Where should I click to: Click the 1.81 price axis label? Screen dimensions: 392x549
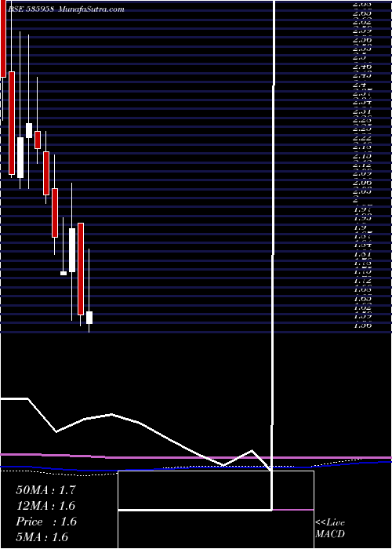coord(362,253)
